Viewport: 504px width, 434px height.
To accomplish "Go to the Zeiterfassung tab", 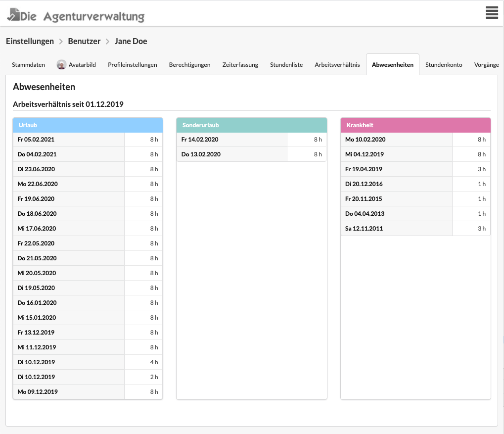I will (240, 65).
